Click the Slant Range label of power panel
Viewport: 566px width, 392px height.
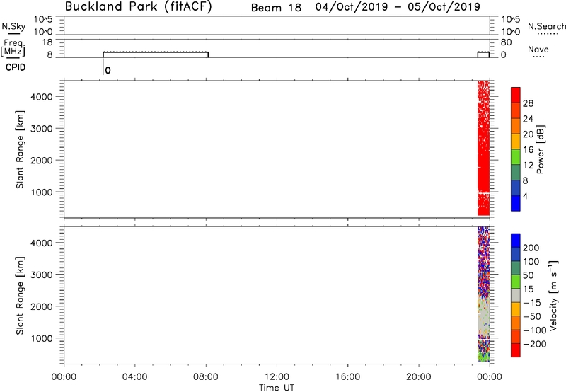pos(20,149)
